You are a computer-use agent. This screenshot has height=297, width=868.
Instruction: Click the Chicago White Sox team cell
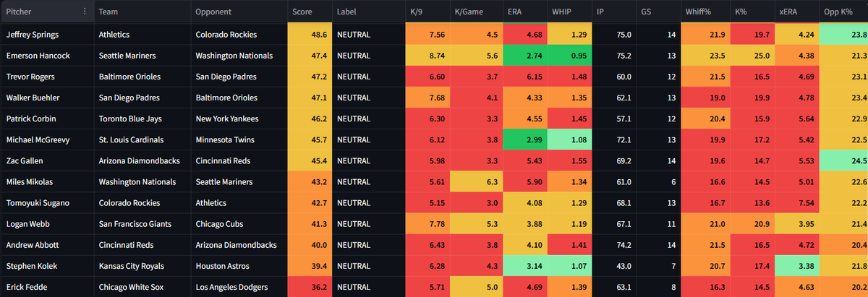pyautogui.click(x=142, y=287)
